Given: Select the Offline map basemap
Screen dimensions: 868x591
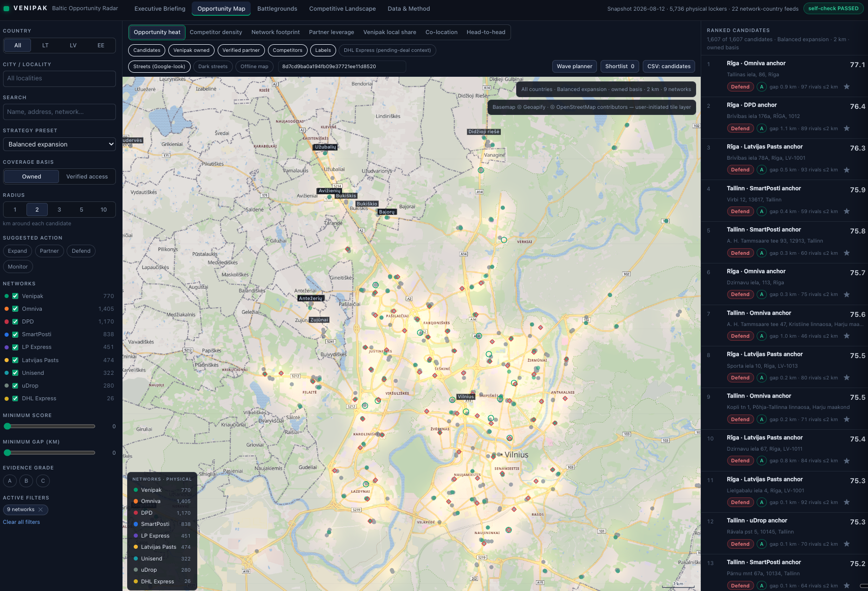Looking at the screenshot, I should [x=254, y=67].
